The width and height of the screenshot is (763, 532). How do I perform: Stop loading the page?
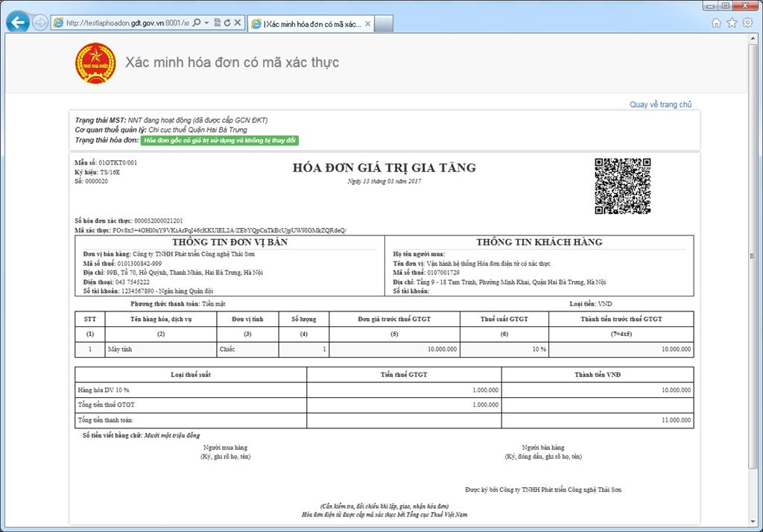pos(238,22)
